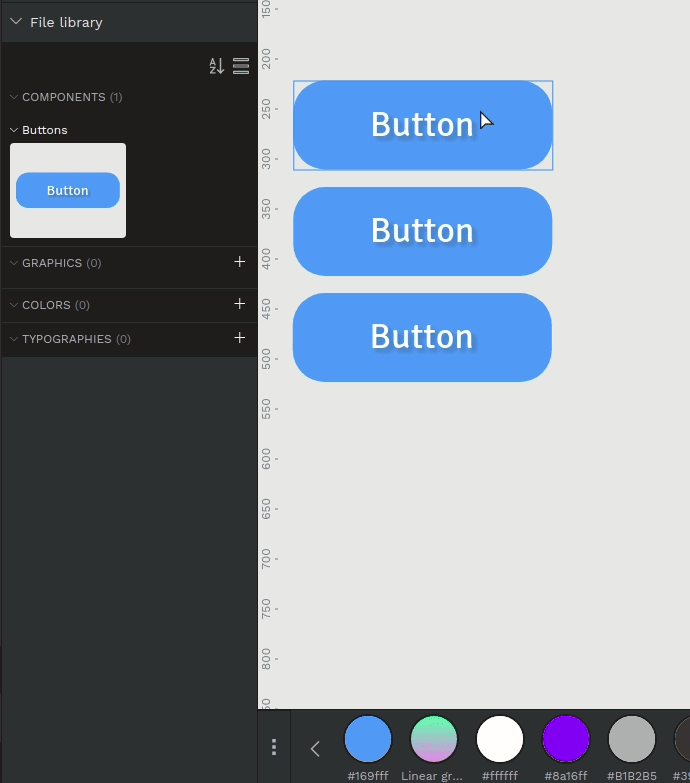Screen dimensions: 690x783
Task: Pick the #169fff blue color swatch
Action: pos(368,740)
